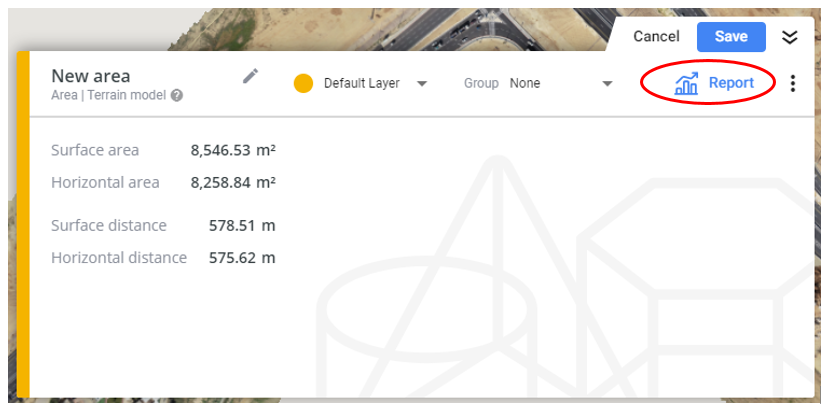Click the pencil icon to rename New area
This screenshot has width=827, height=407.
pos(251,76)
